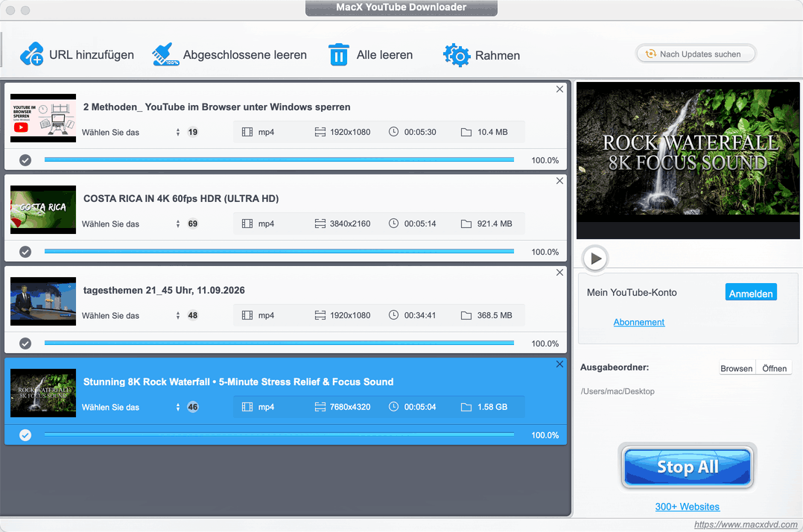The width and height of the screenshot is (803, 532).
Task: Play the preview video
Action: 596,259
